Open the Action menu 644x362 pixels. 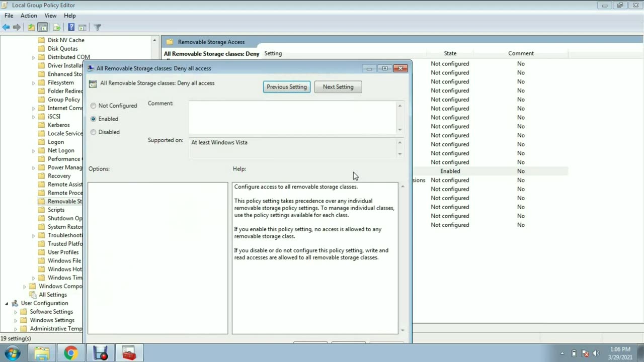click(29, 16)
